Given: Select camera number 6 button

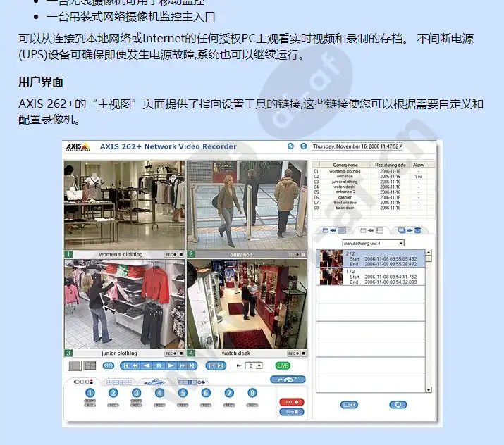Looking at the screenshot, I should [x=206, y=393].
